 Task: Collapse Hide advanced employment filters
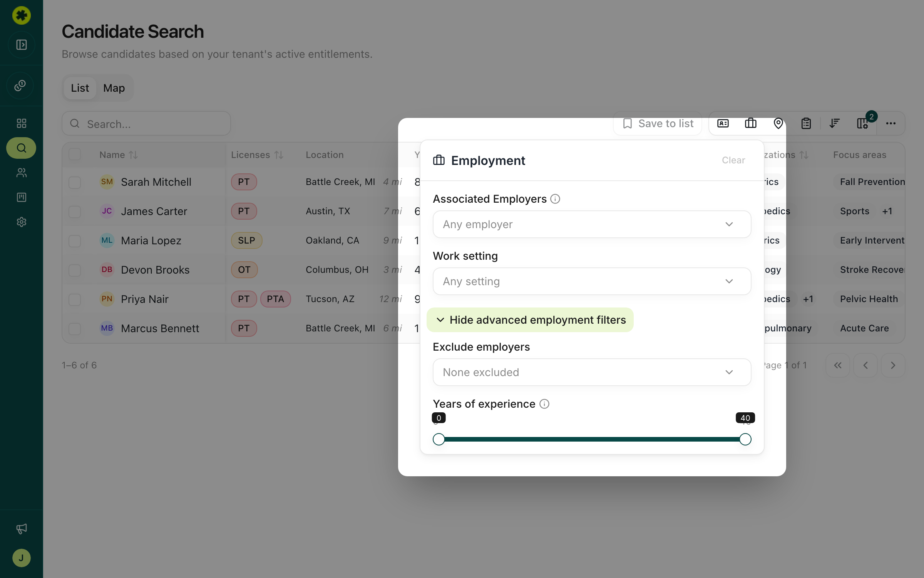point(530,320)
